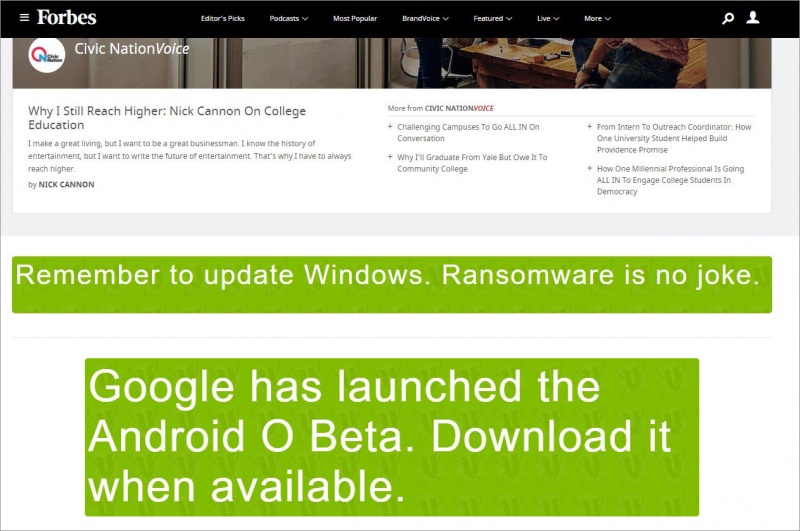
Task: Click the plus beside Challenging Campuses
Action: point(390,127)
